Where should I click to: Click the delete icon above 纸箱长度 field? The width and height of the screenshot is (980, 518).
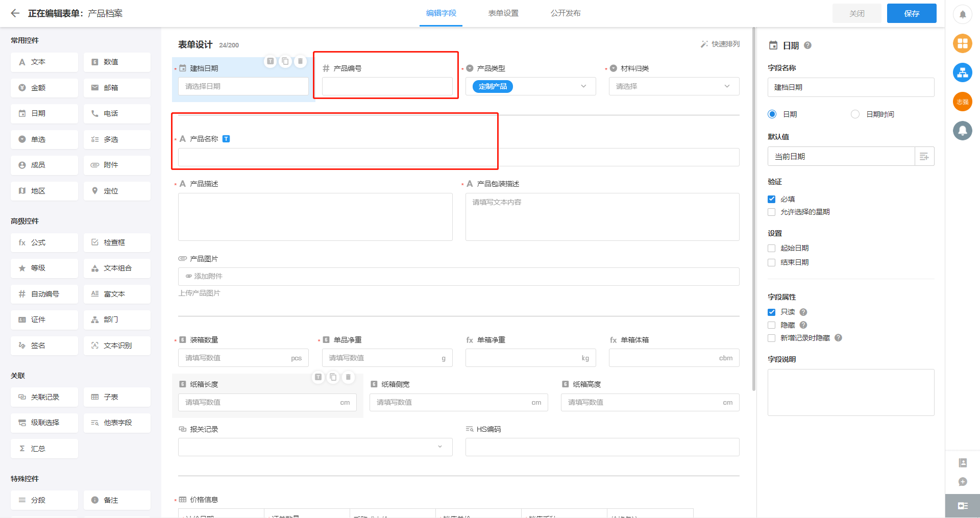[x=348, y=377]
